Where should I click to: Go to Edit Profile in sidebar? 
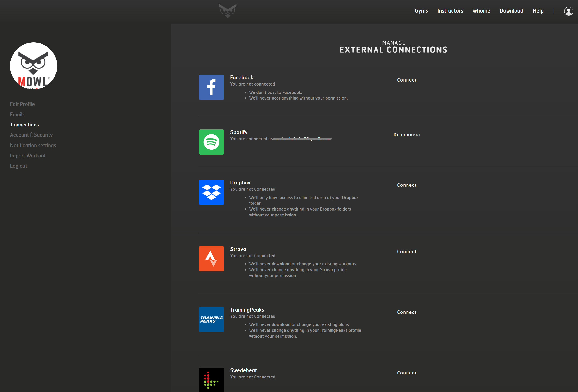[x=22, y=104]
